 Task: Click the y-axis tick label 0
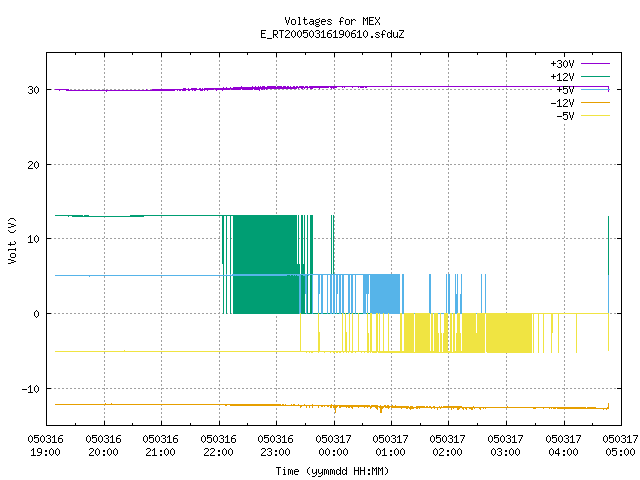tap(37, 314)
